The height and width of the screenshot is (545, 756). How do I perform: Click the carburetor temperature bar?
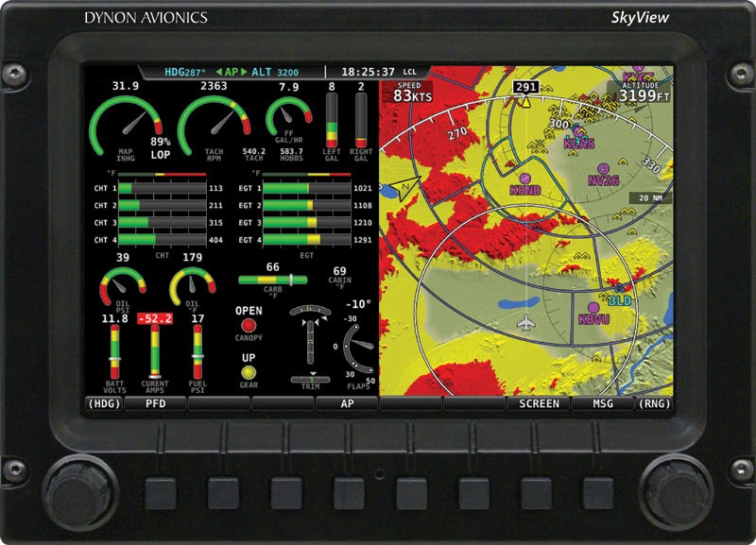tap(272, 280)
